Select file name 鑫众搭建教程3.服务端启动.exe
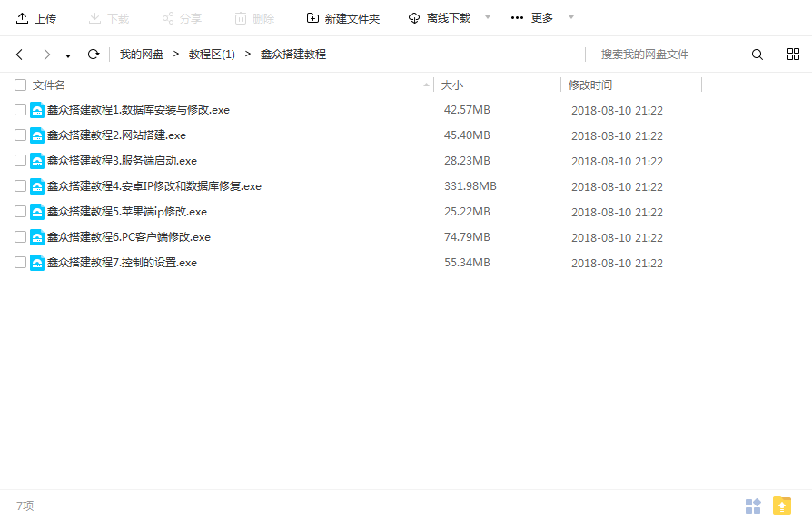 pos(123,161)
